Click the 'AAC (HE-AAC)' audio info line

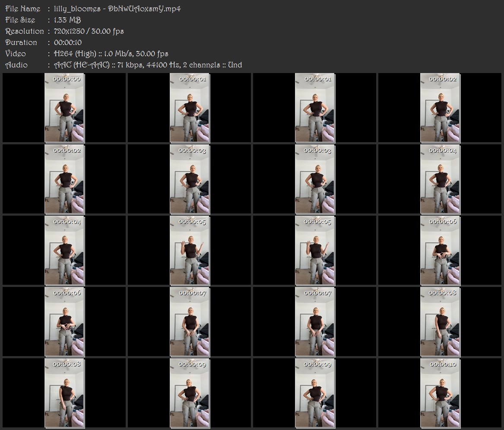coord(148,65)
